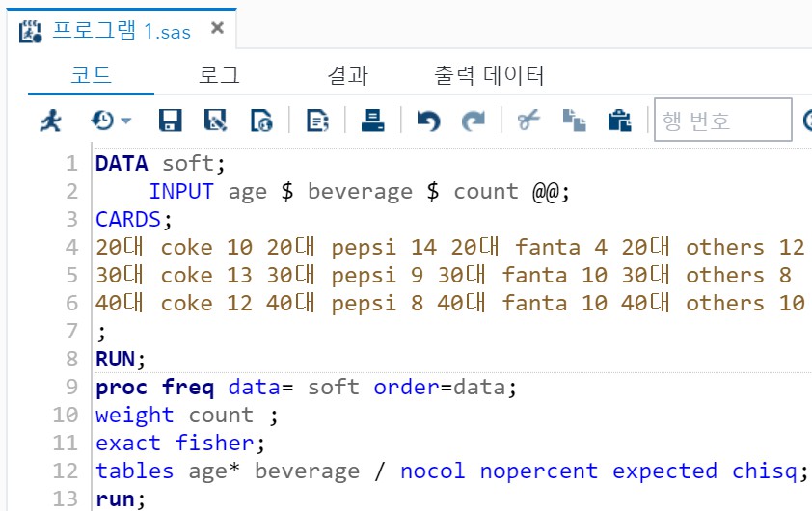
Task: Save the program with the floppy disk icon
Action: 170,121
